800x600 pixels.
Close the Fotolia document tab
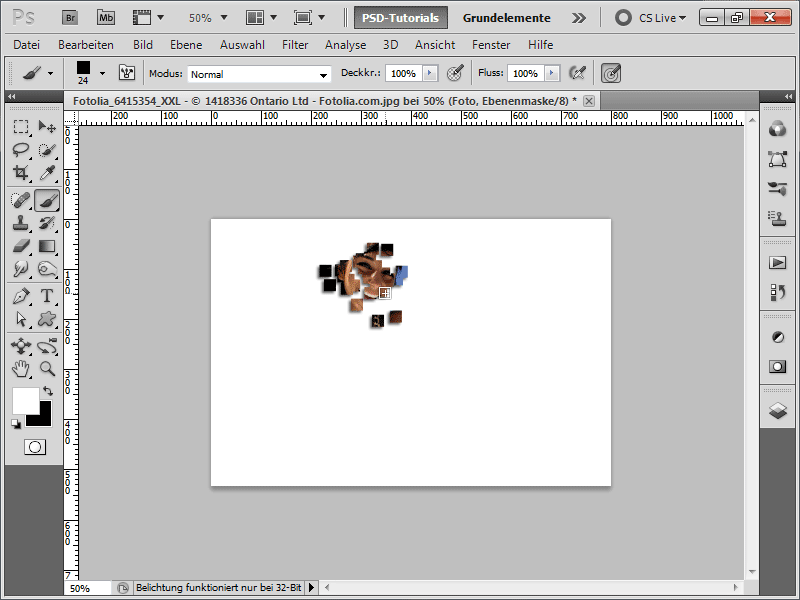pos(589,101)
